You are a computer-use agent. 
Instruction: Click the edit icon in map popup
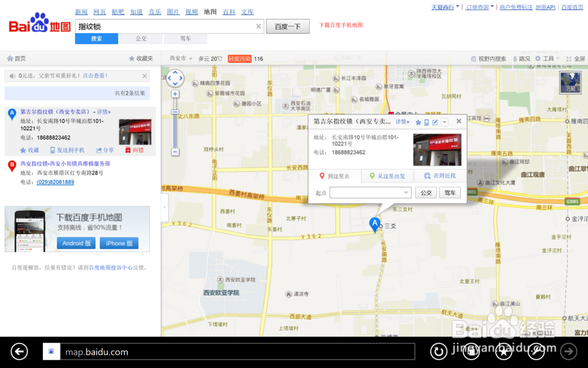435,122
